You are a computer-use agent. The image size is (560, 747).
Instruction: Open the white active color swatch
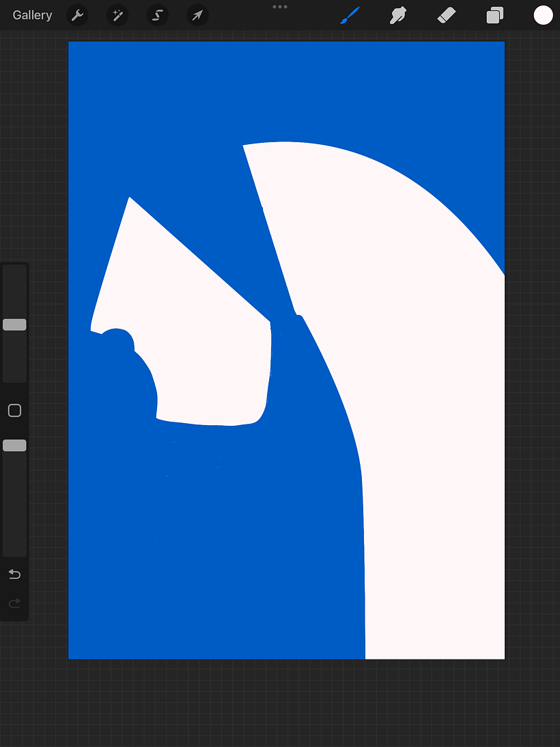pos(543,15)
